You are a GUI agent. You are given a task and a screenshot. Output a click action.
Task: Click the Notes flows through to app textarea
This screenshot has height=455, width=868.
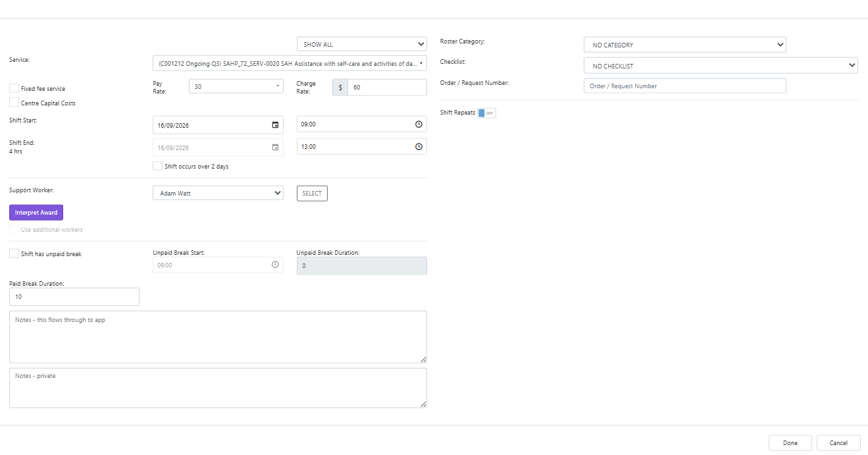coord(218,336)
